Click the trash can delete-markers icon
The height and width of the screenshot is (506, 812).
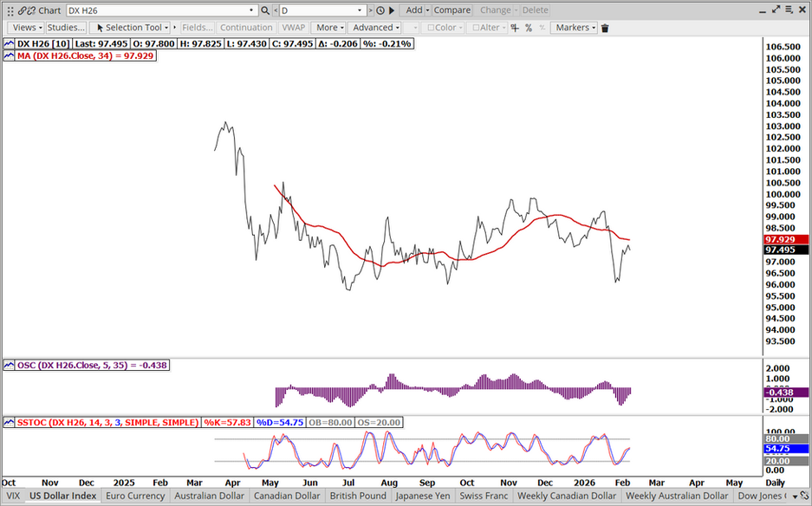click(x=605, y=28)
